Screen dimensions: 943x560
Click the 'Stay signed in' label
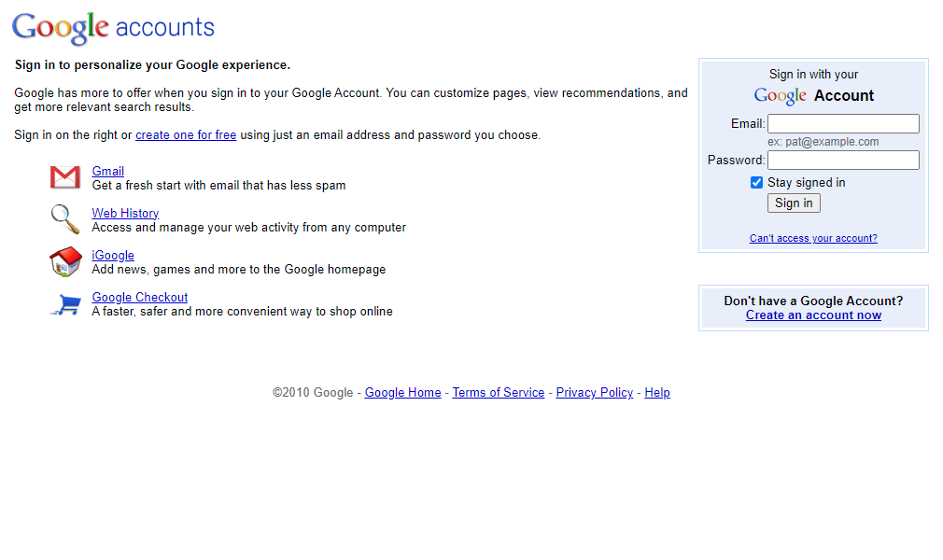coord(806,182)
